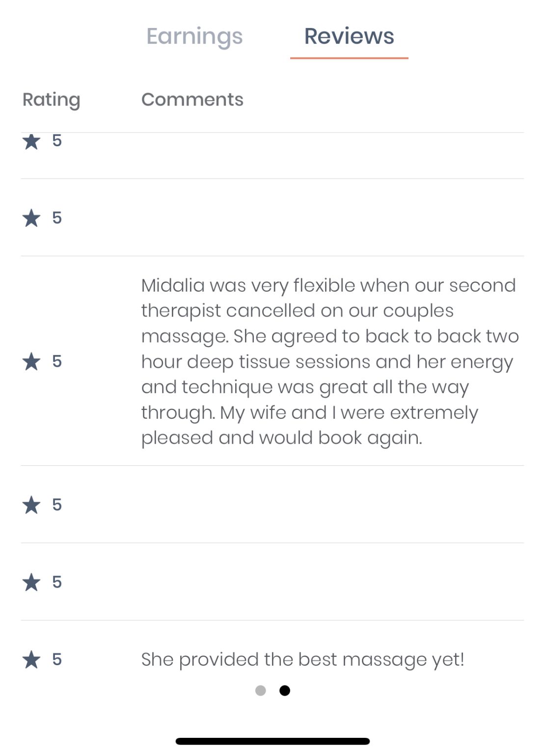Click the rating 5 directly below the Midalia review

[x=57, y=505]
